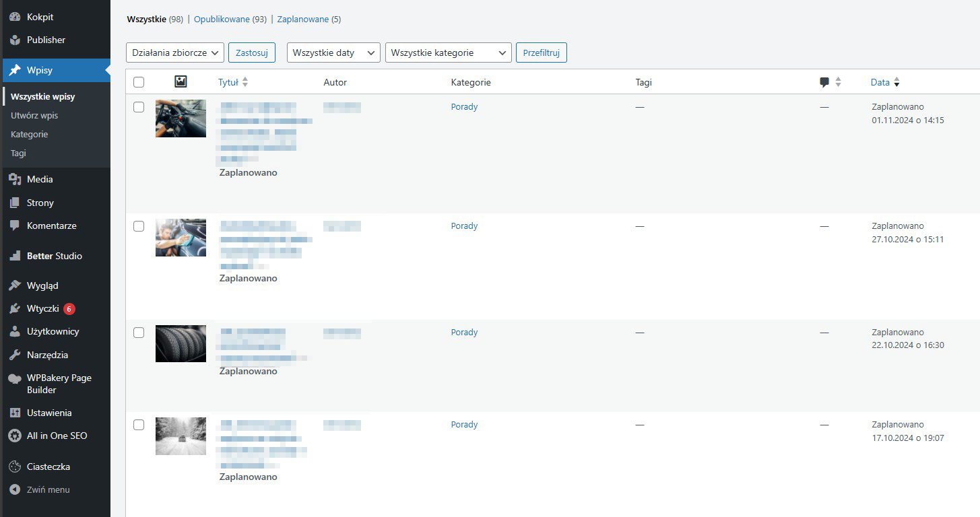Image resolution: width=980 pixels, height=517 pixels.
Task: Click the All in One SEO gear icon
Action: (x=15, y=436)
